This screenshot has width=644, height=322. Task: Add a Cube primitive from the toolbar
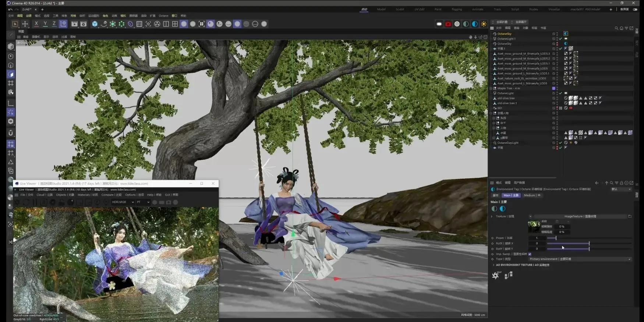(95, 24)
